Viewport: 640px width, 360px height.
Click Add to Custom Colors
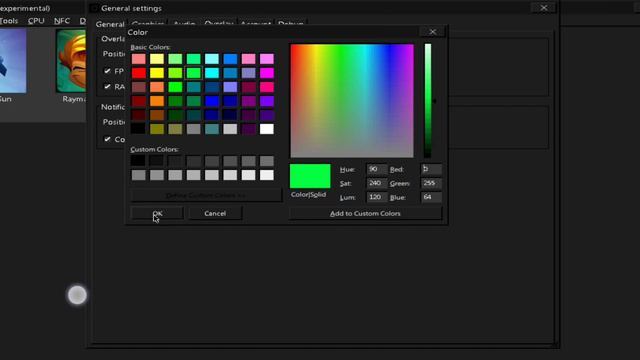[365, 213]
